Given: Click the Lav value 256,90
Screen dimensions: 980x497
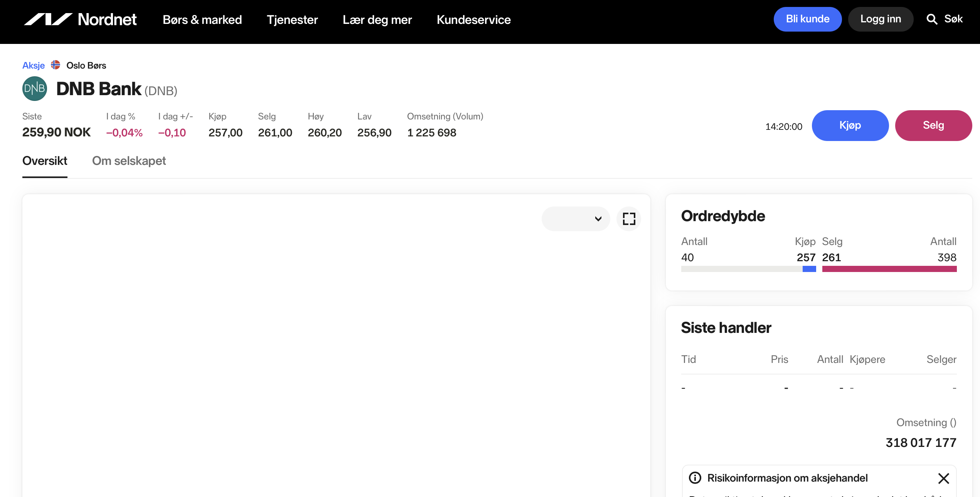Looking at the screenshot, I should (x=374, y=133).
